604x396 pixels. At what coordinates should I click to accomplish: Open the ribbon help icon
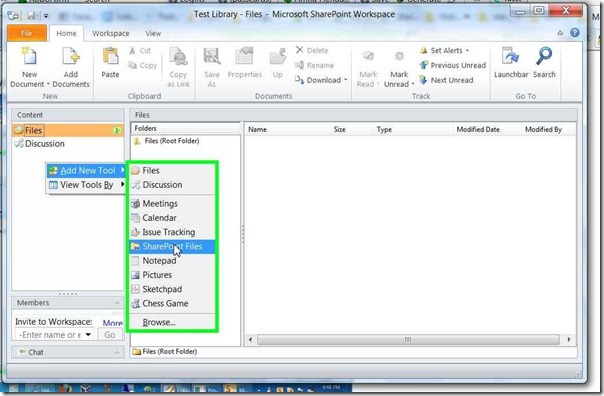pos(575,33)
